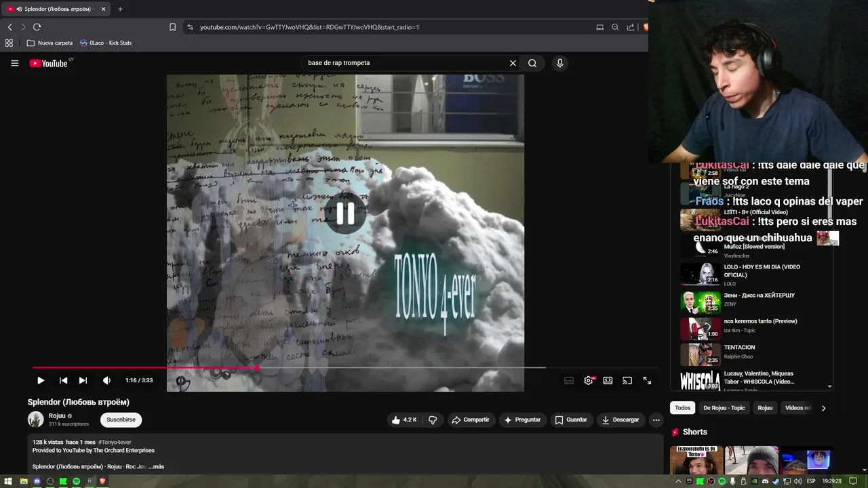Select the Rojuu filter chip
This screenshot has width=868, height=488.
click(765, 408)
